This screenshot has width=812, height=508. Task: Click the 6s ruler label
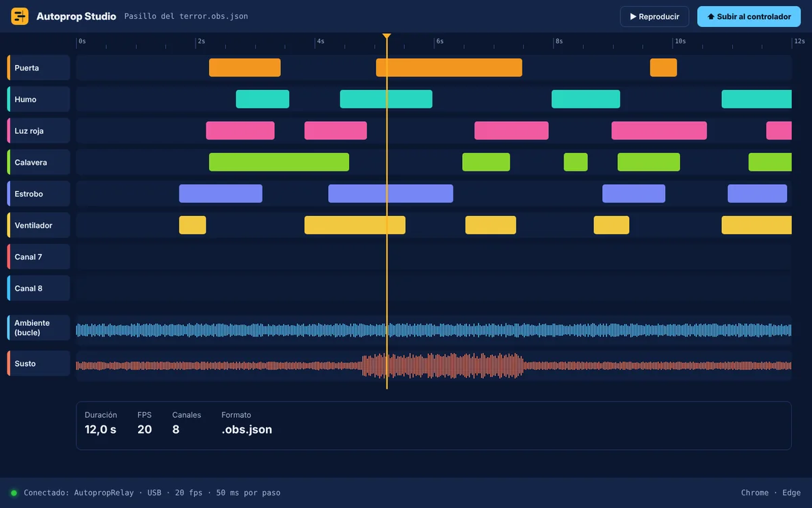(x=440, y=41)
